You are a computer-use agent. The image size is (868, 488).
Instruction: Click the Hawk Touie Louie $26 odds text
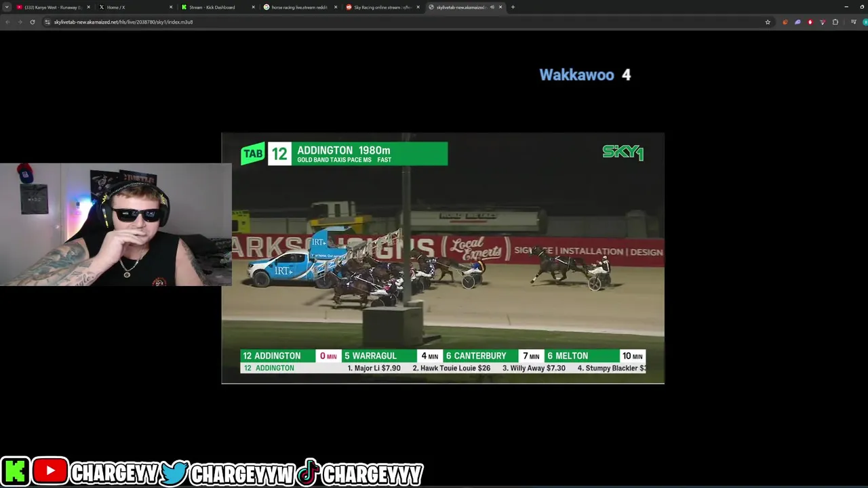pos(451,368)
